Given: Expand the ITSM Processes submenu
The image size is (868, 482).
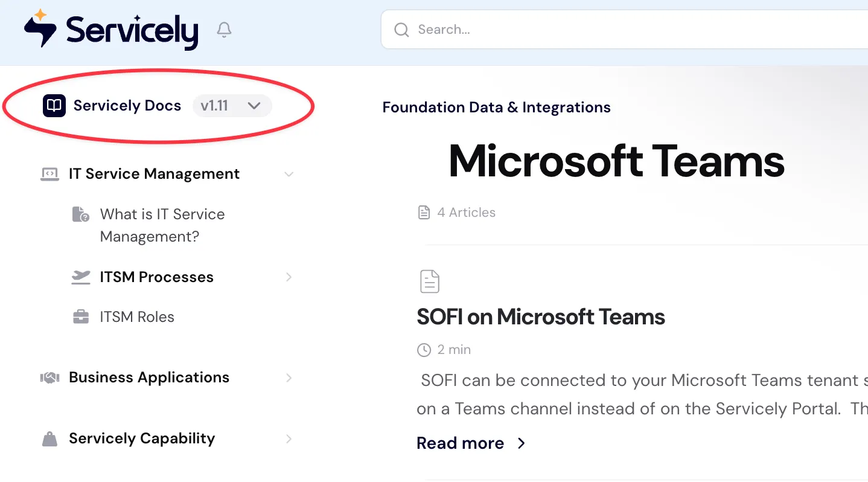Looking at the screenshot, I should 289,277.
